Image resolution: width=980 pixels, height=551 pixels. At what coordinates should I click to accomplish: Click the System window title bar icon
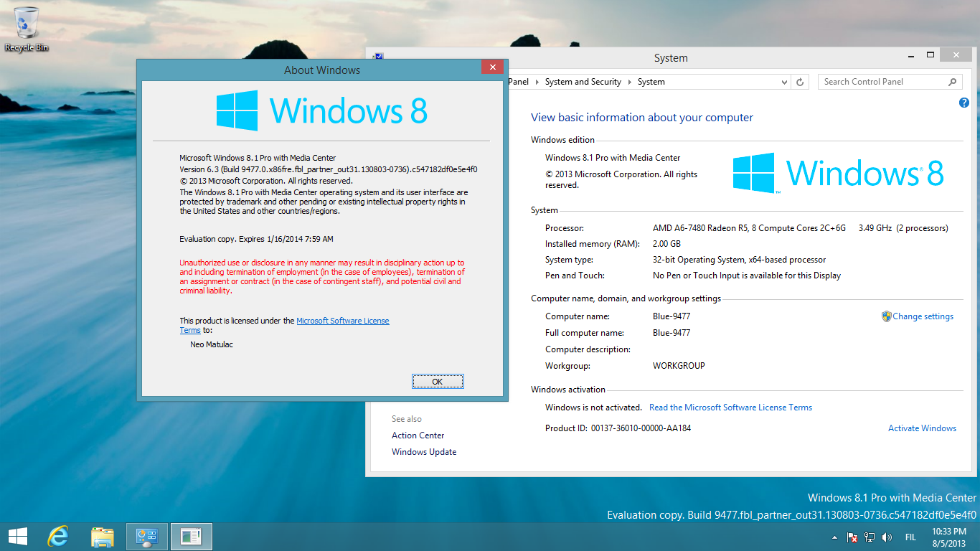point(378,57)
